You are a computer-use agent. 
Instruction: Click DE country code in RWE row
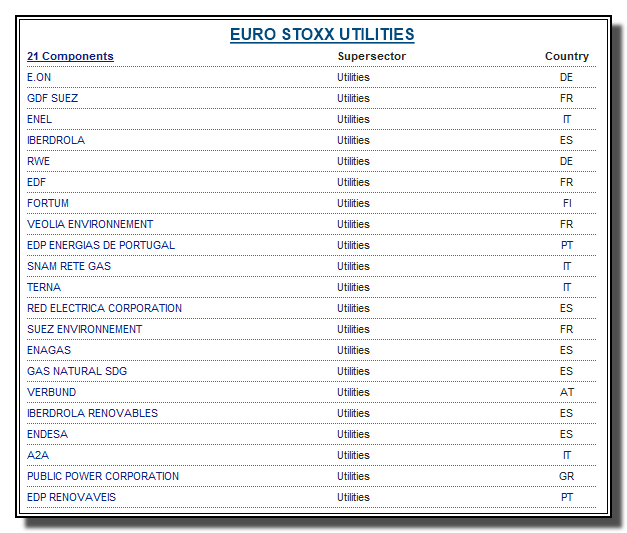pos(566,161)
